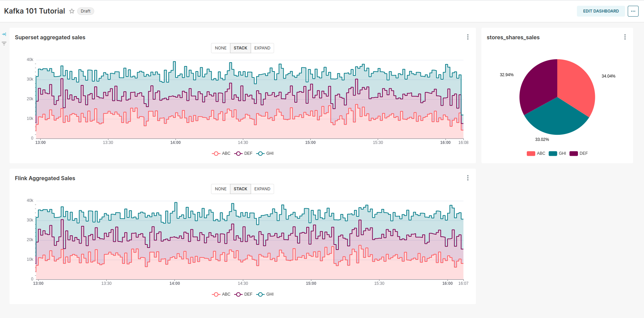Select the STACK option on Flink chart

[240, 189]
